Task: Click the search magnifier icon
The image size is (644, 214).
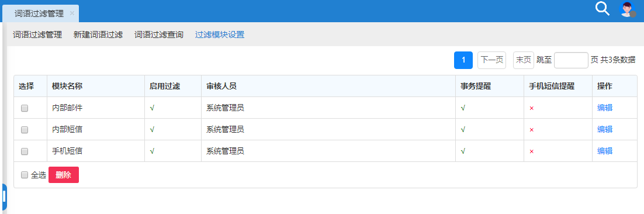Action: [603, 9]
